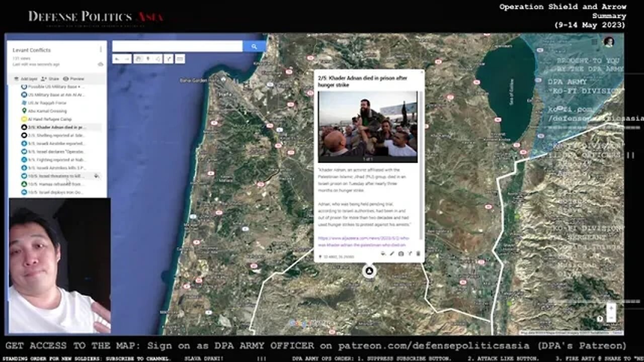Select the Measure distances ruler tool
The height and width of the screenshot is (362, 644).
pyautogui.click(x=180, y=59)
